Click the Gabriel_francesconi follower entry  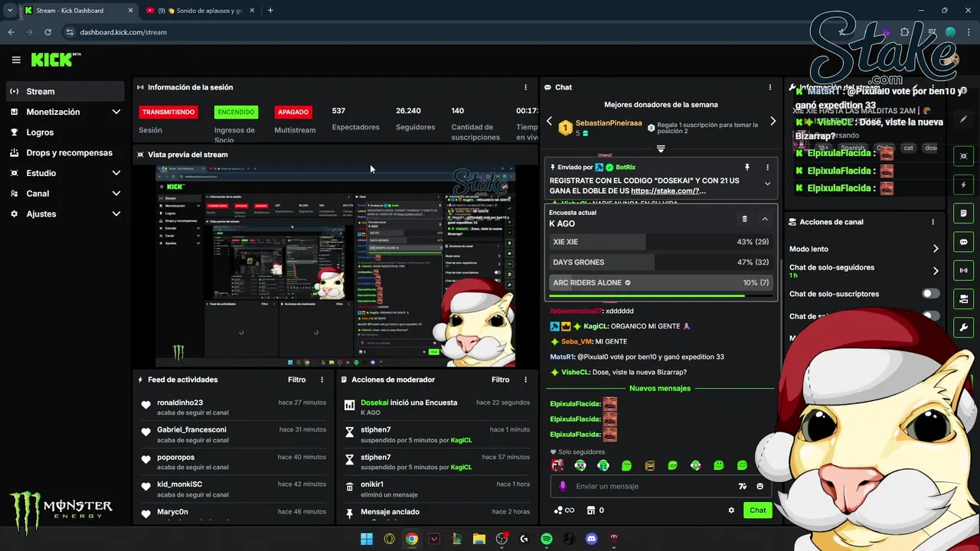click(x=234, y=435)
